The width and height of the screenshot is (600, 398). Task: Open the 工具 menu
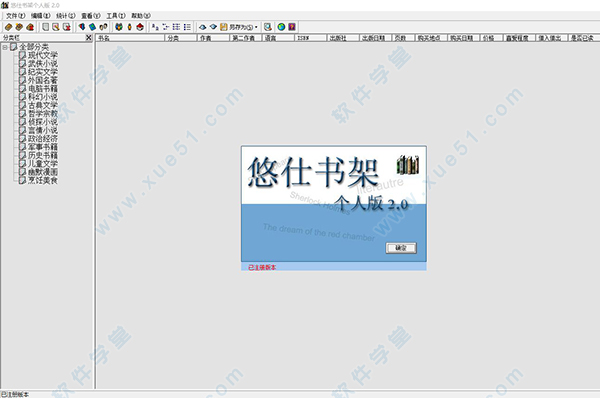click(x=116, y=16)
